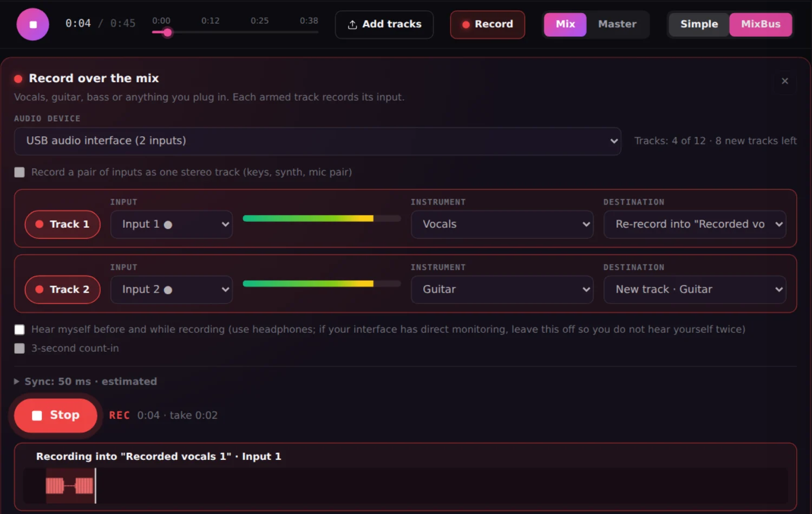Click the red dot in the top Record button
The height and width of the screenshot is (514, 812).
click(466, 24)
